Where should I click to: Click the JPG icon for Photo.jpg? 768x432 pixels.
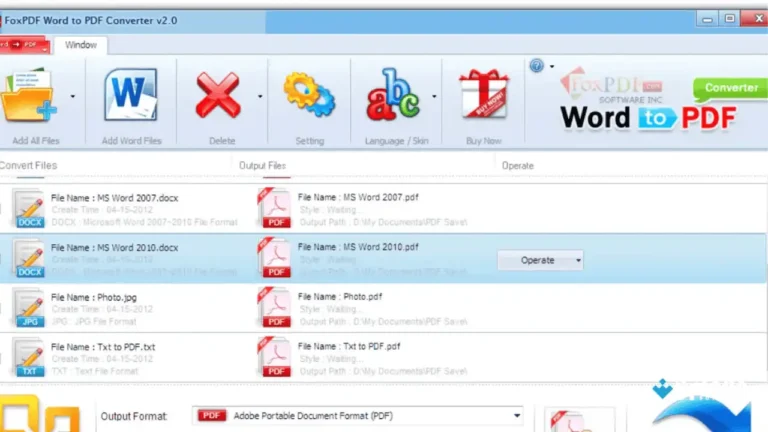pyautogui.click(x=28, y=308)
